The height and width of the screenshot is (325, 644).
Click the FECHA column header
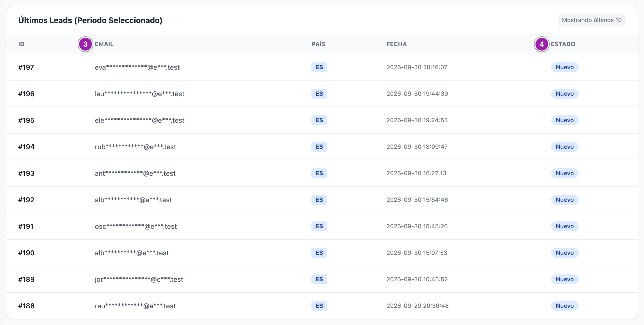coord(396,44)
